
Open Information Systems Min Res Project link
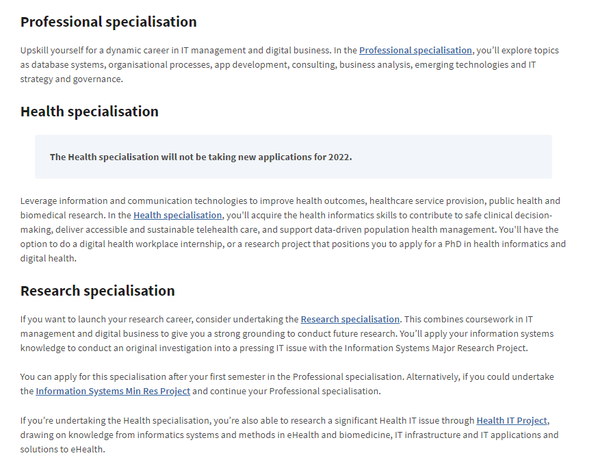(113, 391)
